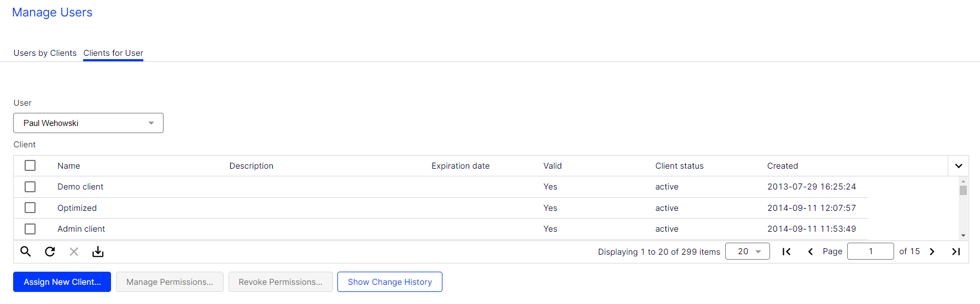
Task: Select the Clients for User tab
Action: 113,53
